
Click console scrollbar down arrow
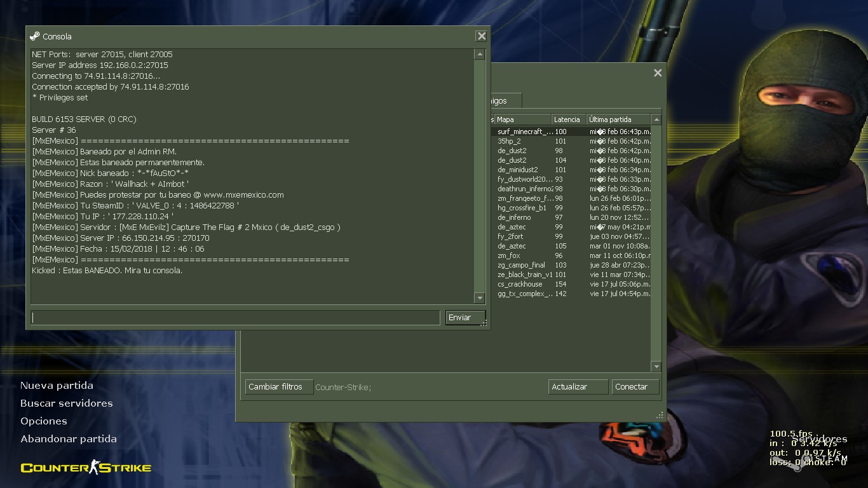point(480,298)
